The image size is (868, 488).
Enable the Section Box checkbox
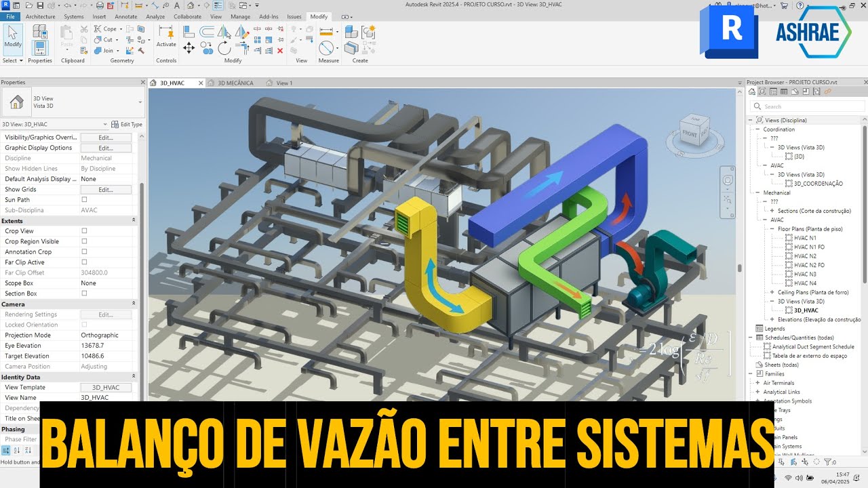click(x=84, y=293)
